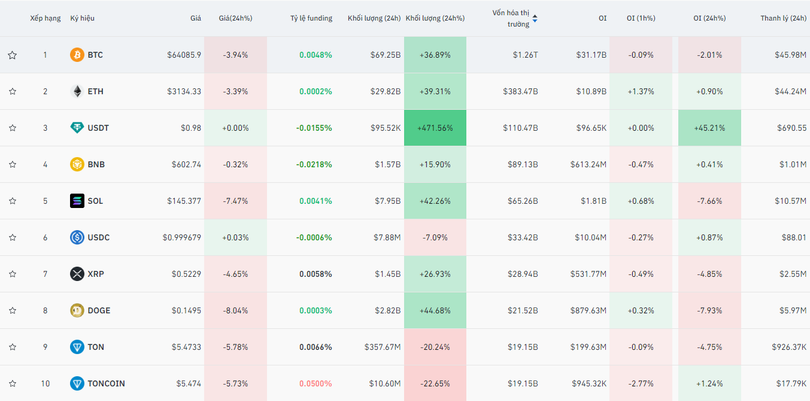Open the TON symbol link

click(95, 347)
